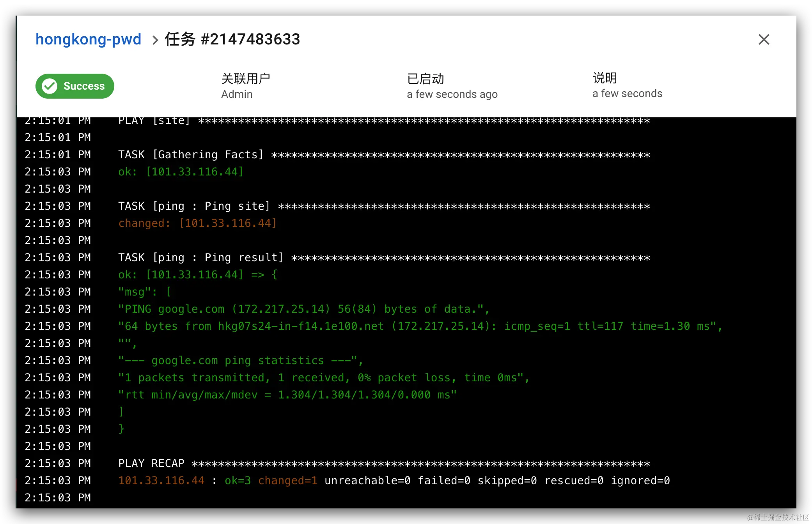Click the packets transmitted summary line
Screen dimensions: 812x524
coord(324,378)
